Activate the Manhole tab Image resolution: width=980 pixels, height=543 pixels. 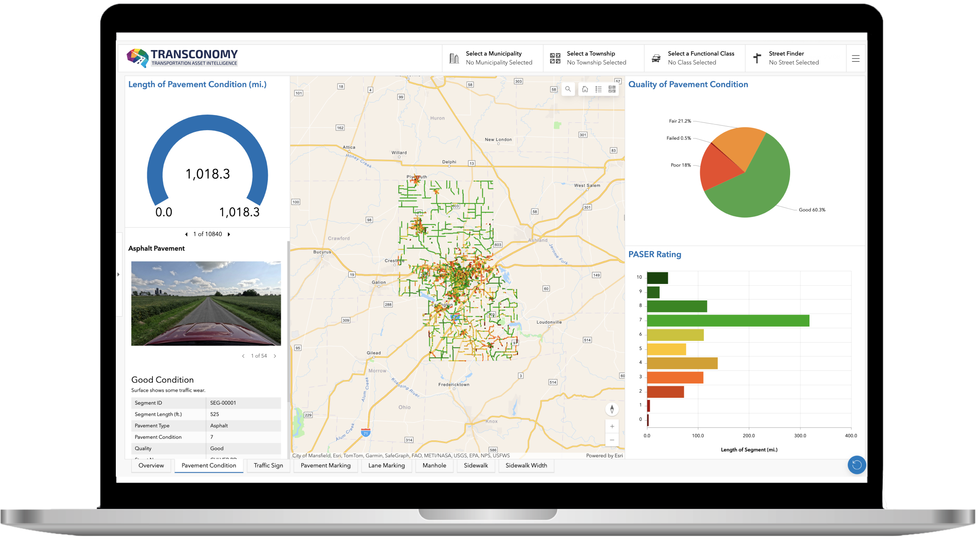click(x=434, y=465)
